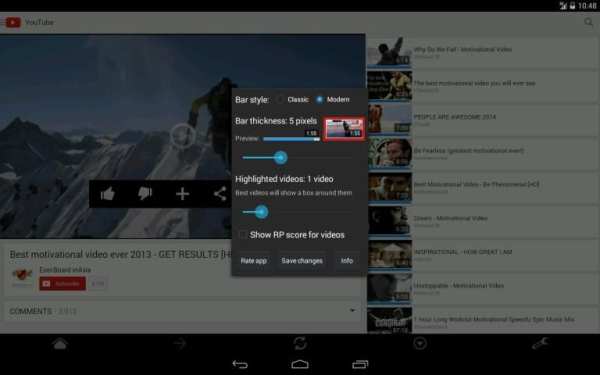Screen dimensions: 600x375
Task: Tap the refresh icon in the browser bar
Action: pyautogui.click(x=300, y=343)
